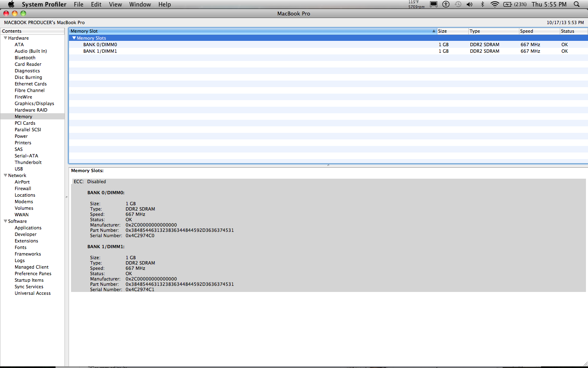Image resolution: width=588 pixels, height=368 pixels.
Task: Select FireWire in sidebar
Action: (x=23, y=97)
